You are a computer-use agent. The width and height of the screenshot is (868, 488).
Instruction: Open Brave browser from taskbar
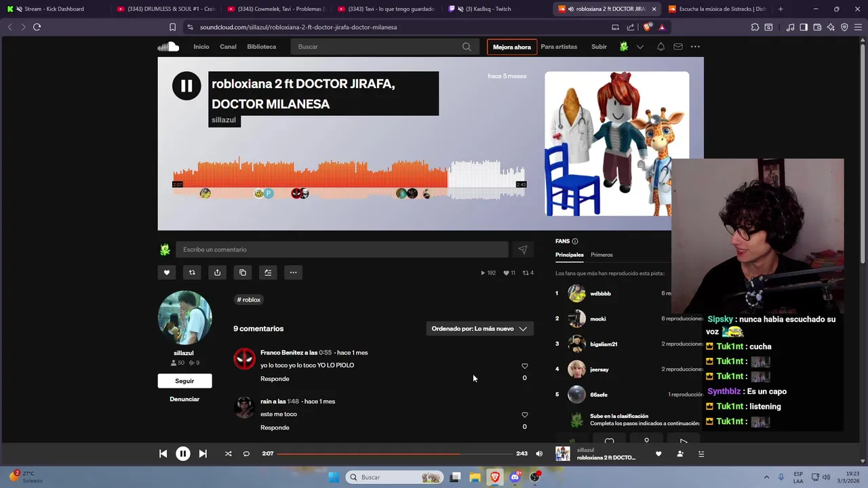coord(495,477)
